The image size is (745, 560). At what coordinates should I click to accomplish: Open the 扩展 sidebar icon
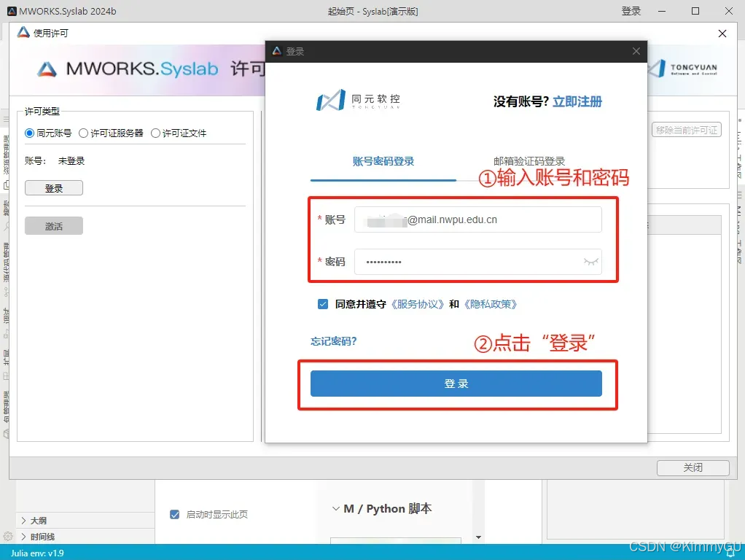(6, 376)
